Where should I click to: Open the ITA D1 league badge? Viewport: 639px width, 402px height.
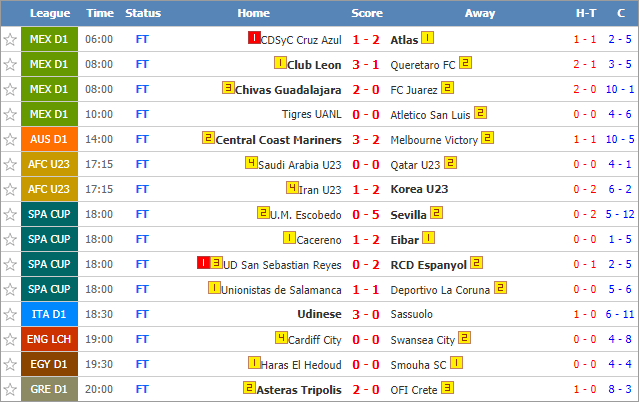pyautogui.click(x=49, y=314)
